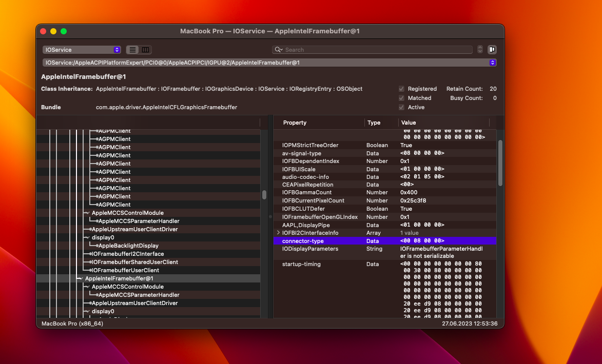Open the IOService path popup menu
602x364 pixels.
[x=269, y=63]
